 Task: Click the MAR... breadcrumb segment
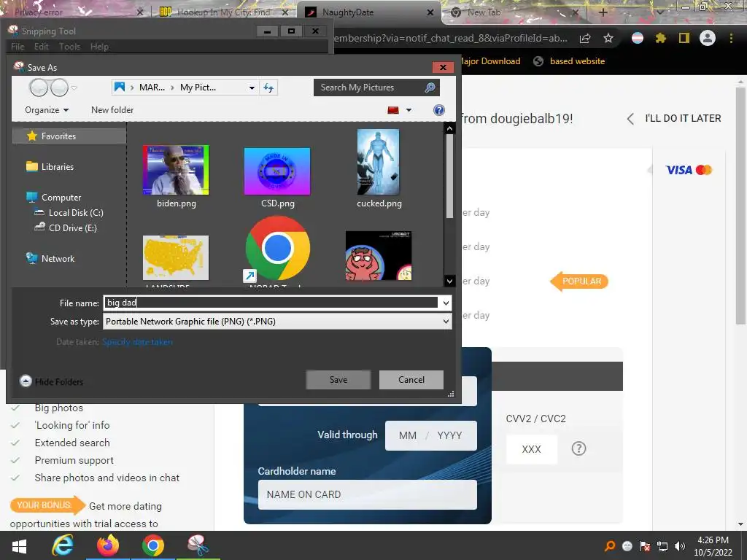coord(152,87)
